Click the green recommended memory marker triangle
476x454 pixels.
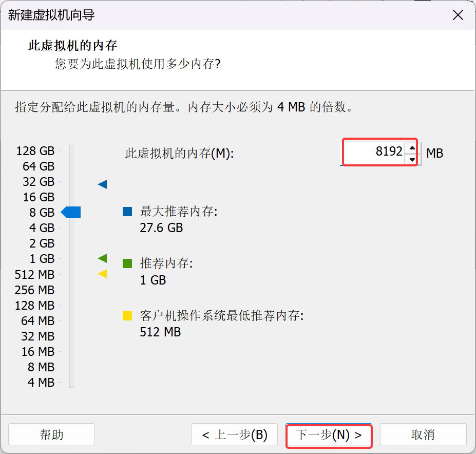[103, 258]
